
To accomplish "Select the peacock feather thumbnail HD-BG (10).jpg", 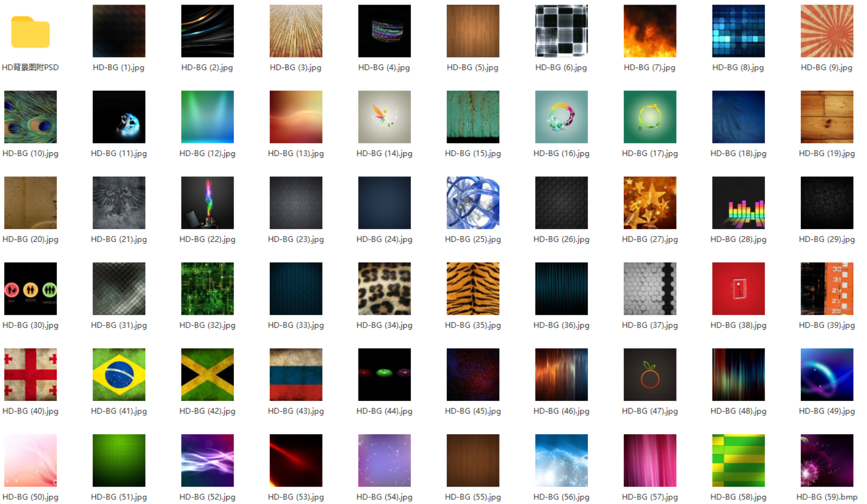I will tap(30, 117).
